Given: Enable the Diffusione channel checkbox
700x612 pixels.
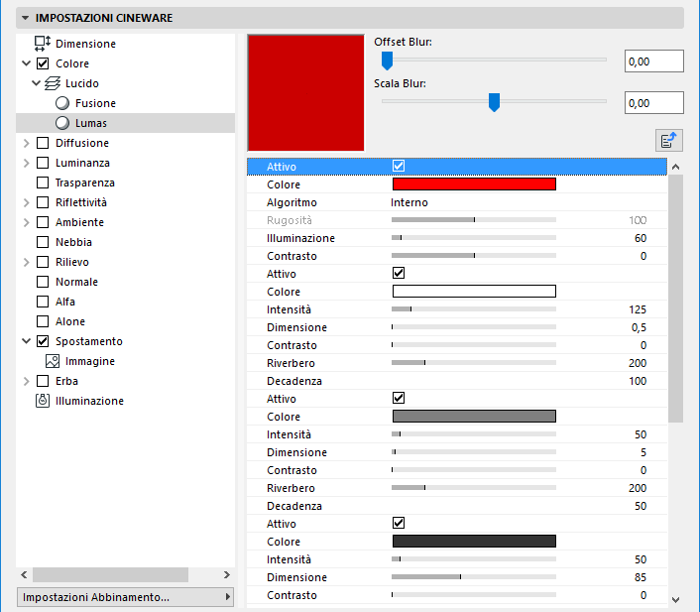Looking at the screenshot, I should click(x=43, y=143).
